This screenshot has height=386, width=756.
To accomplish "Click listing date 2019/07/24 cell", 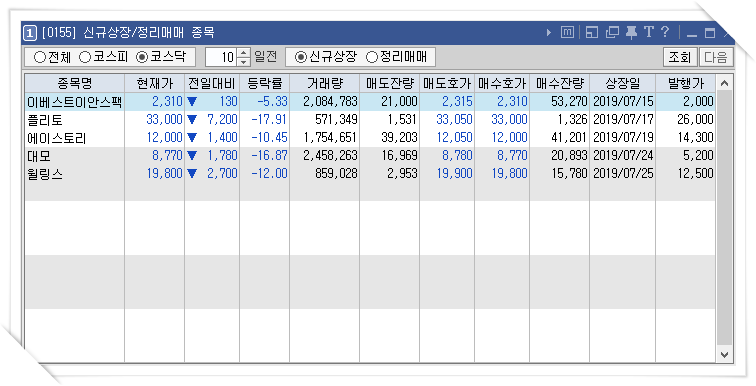I will (x=623, y=156).
